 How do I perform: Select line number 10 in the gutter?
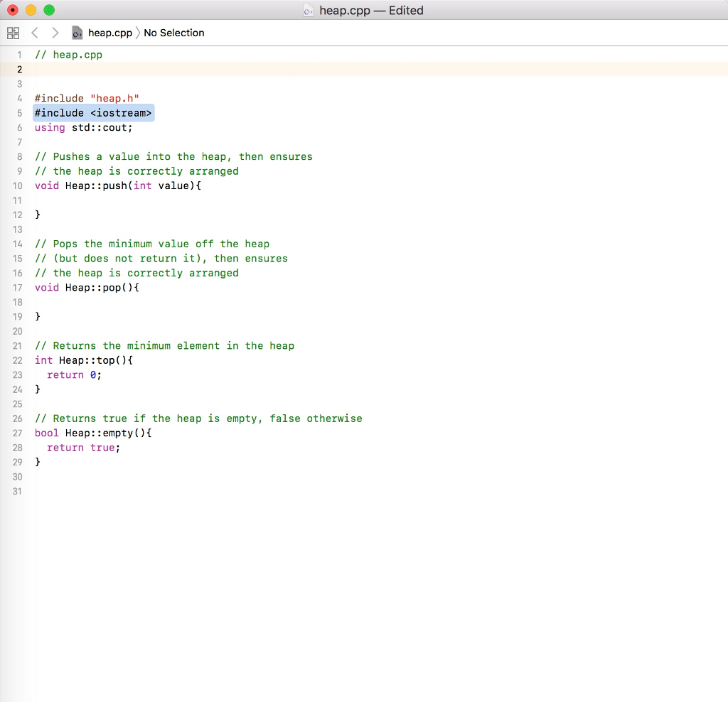click(17, 185)
